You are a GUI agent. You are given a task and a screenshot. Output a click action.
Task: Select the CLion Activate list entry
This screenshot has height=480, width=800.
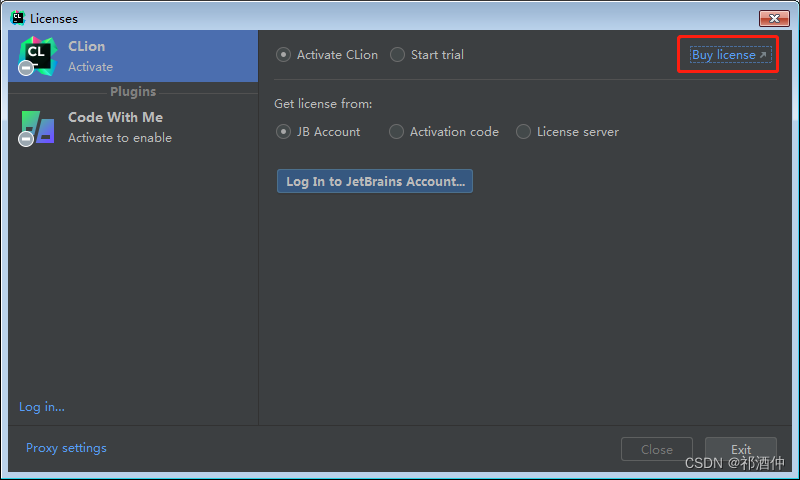click(x=133, y=56)
